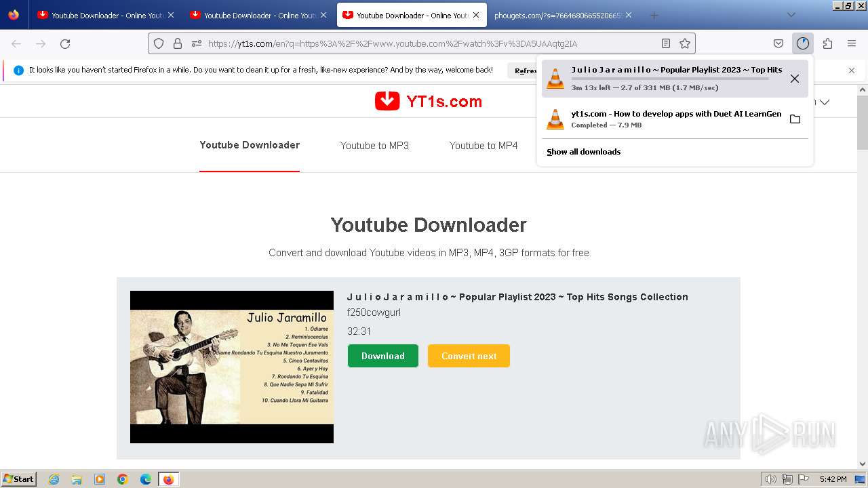Cancel the Julio Jaramillo download
868x488 pixels.
[795, 79]
